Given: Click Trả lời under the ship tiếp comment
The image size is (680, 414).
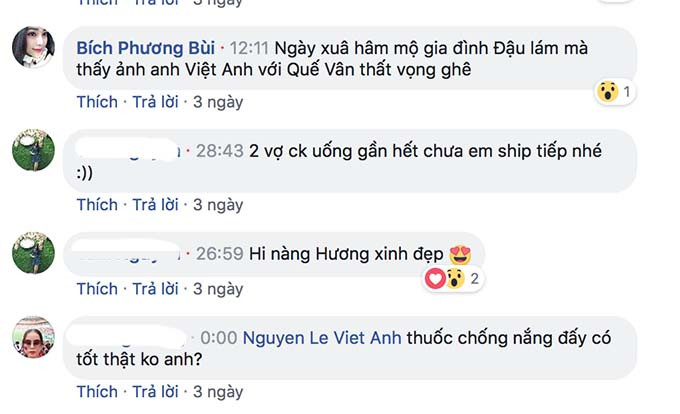Looking at the screenshot, I should (x=155, y=205).
